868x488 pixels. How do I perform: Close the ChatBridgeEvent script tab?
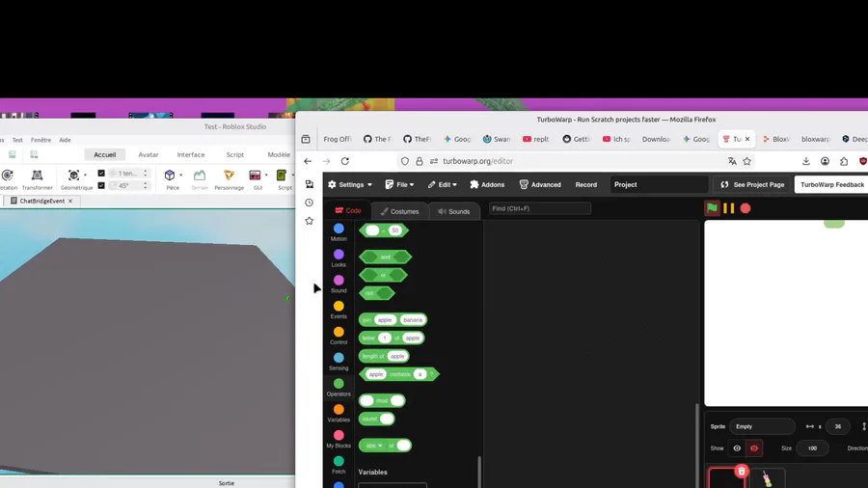70,201
